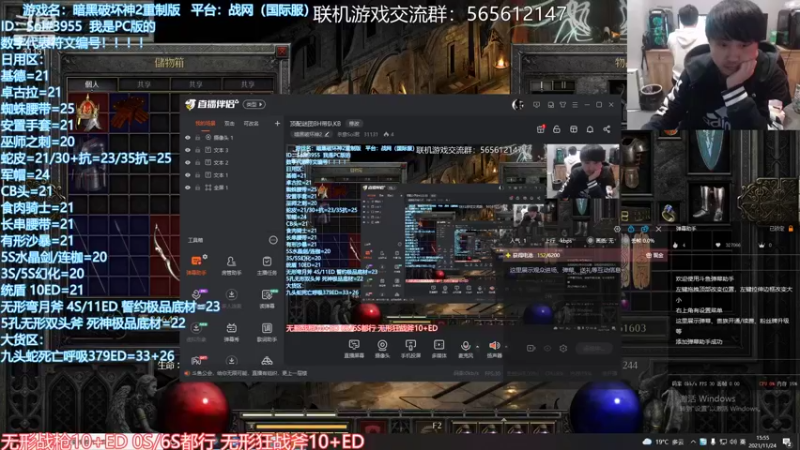Screen dimensions: 800x450
Task: Open the notification bell icon
Action: 590,129
